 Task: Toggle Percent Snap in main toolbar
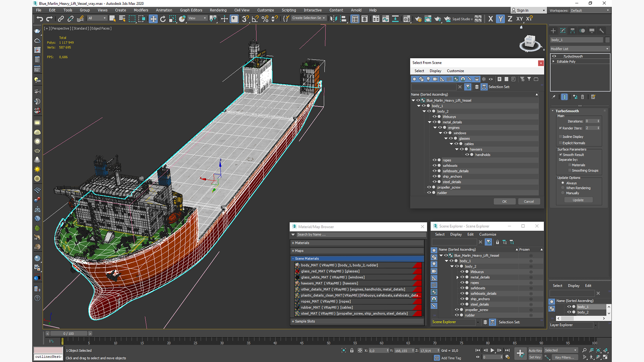(265, 19)
